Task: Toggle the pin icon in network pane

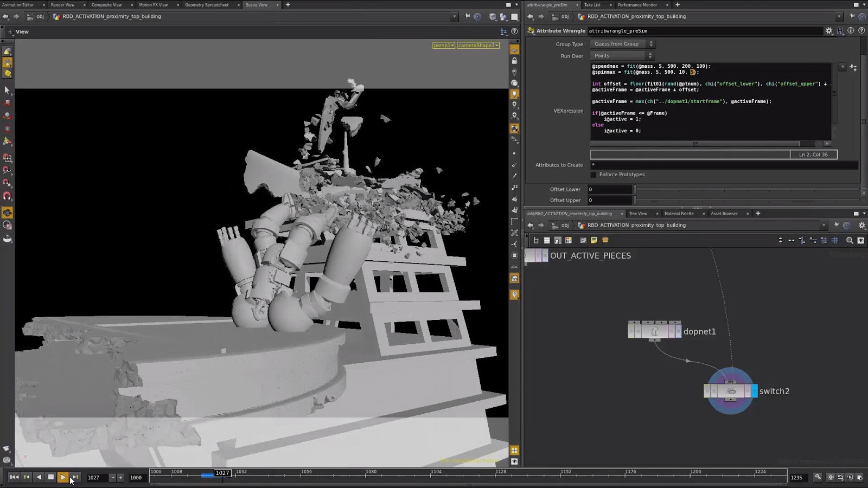Action: pyautogui.click(x=837, y=225)
